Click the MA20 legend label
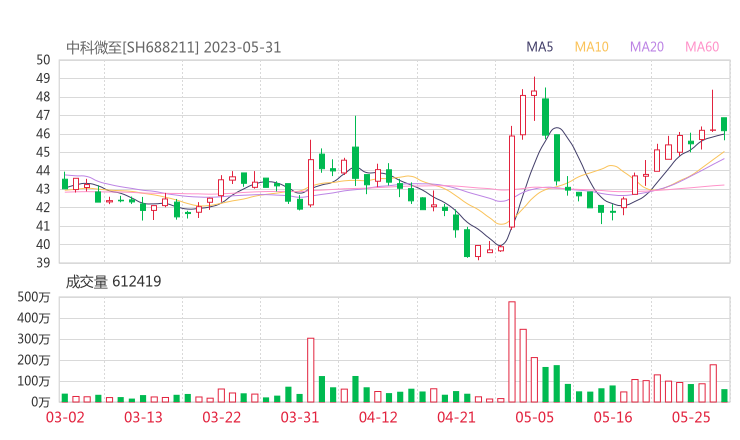Screen dimensions: 740x440 pyautogui.click(x=647, y=47)
